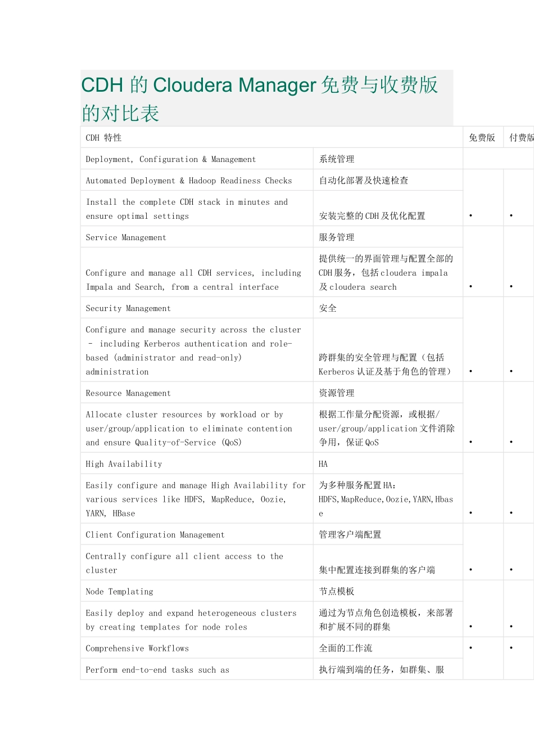The image size is (534, 756).
Task: Click the '资源管理' cell
Action: (x=388, y=393)
